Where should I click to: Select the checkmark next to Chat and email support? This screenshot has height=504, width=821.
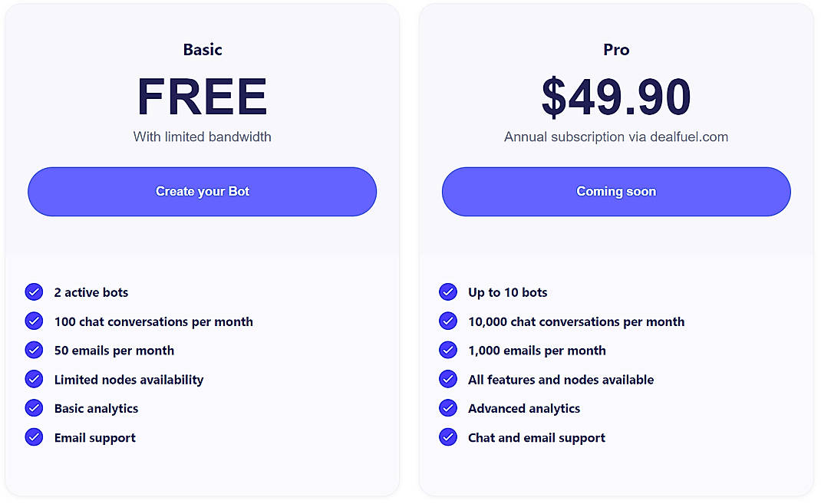pos(448,437)
